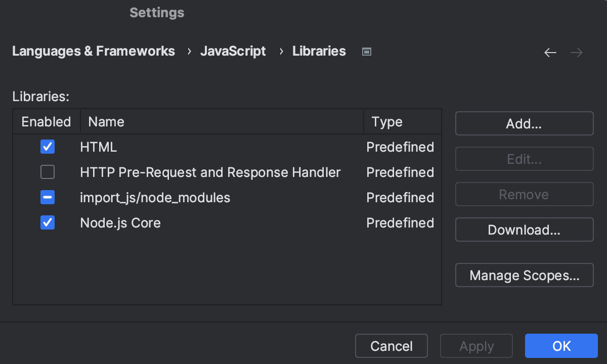Image resolution: width=607 pixels, height=364 pixels.
Task: Click the Remove button
Action: pos(524,194)
